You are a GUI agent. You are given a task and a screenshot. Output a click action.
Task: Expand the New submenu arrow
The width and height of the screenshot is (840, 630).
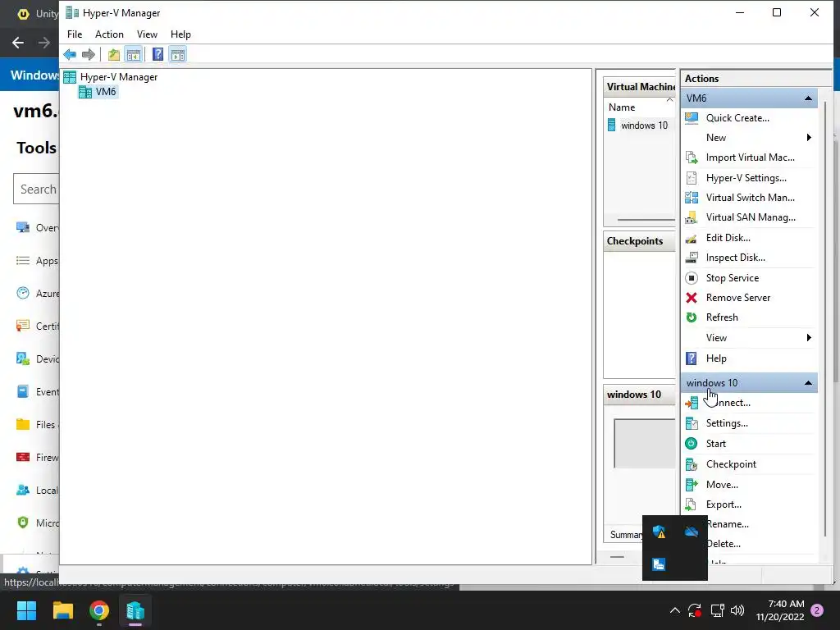click(x=809, y=138)
